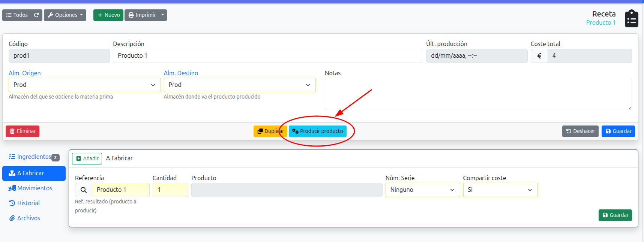The image size is (644, 242).
Task: Click the magnifier icon beside Referencia field
Action: [x=84, y=190]
